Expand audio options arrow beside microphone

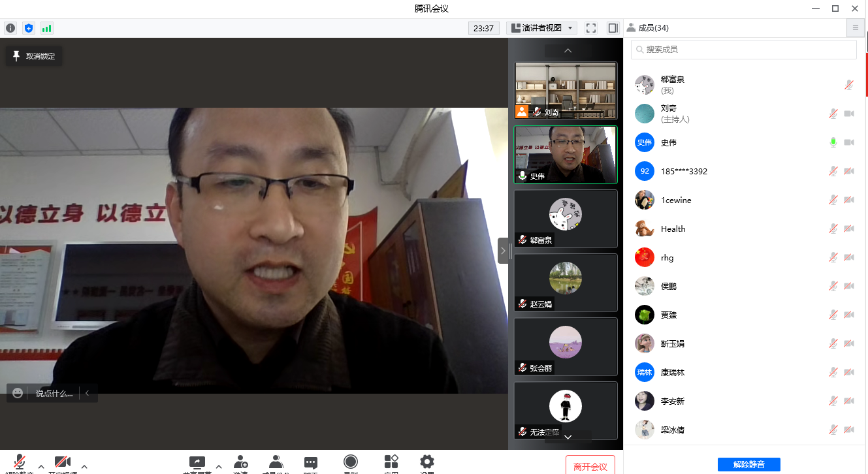click(41, 466)
